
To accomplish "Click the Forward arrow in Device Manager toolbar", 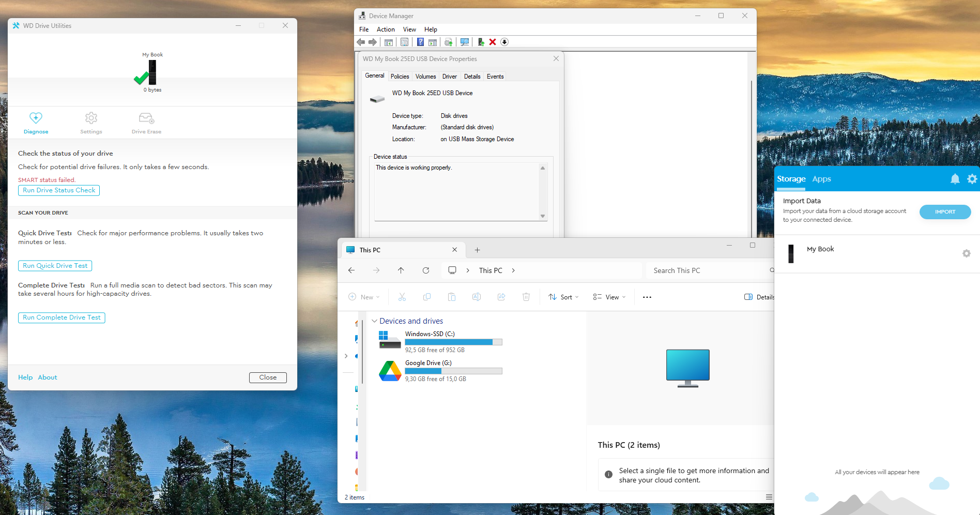I will pyautogui.click(x=372, y=42).
